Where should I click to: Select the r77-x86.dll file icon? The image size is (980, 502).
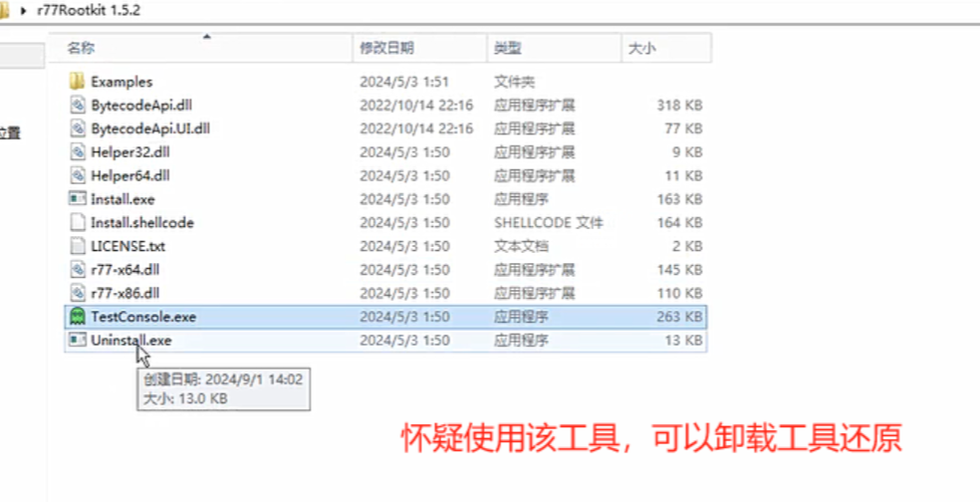77,293
